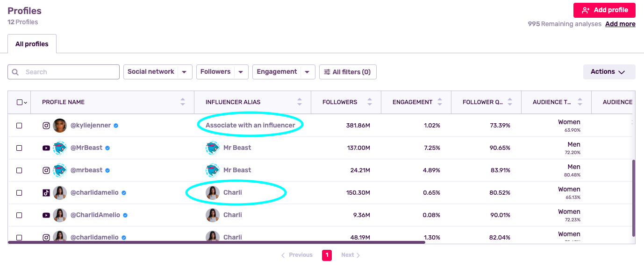Check the @kyliejenner row checkbox
This screenshot has width=644, height=268.
19,126
